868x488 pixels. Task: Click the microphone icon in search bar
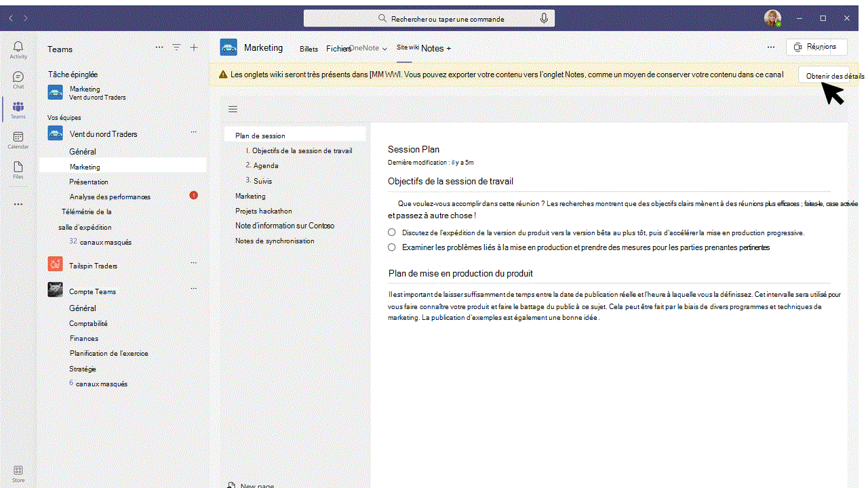click(x=544, y=18)
